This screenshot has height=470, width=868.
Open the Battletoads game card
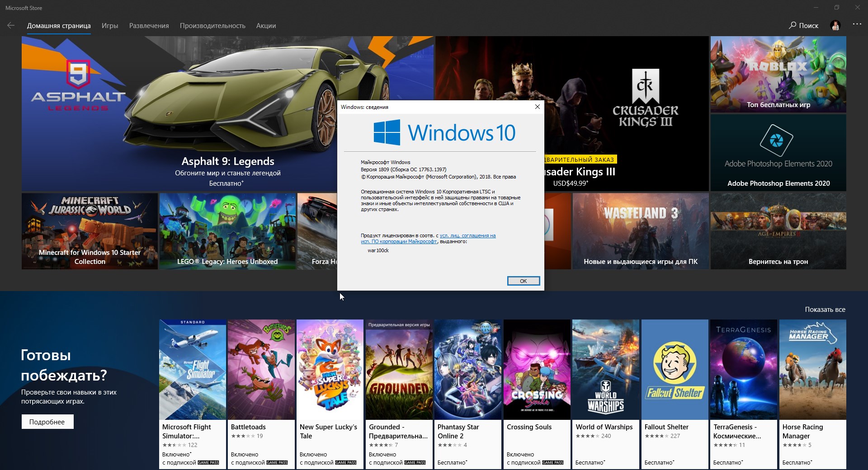point(261,394)
